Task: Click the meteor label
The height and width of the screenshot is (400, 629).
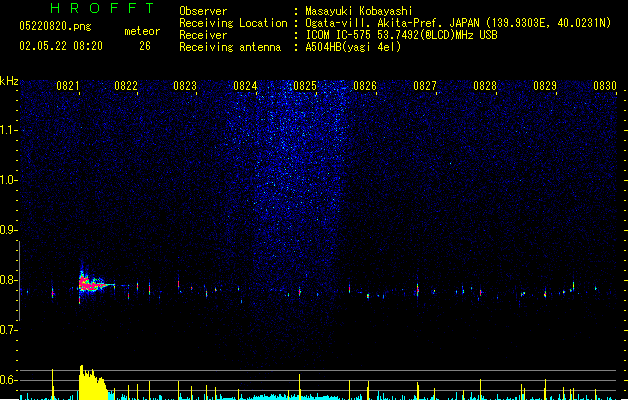Action: click(142, 31)
